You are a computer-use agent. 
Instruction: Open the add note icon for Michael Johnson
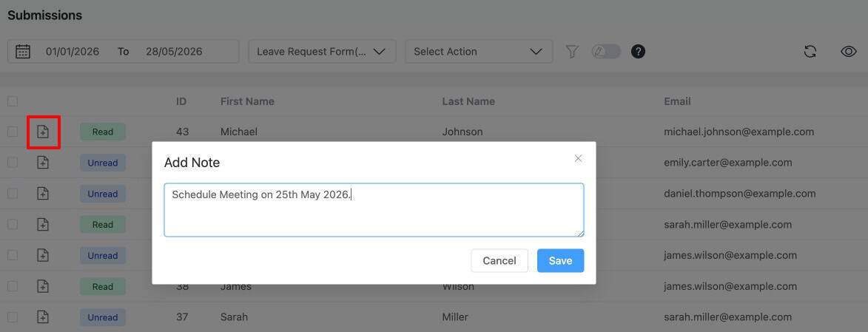click(x=43, y=132)
